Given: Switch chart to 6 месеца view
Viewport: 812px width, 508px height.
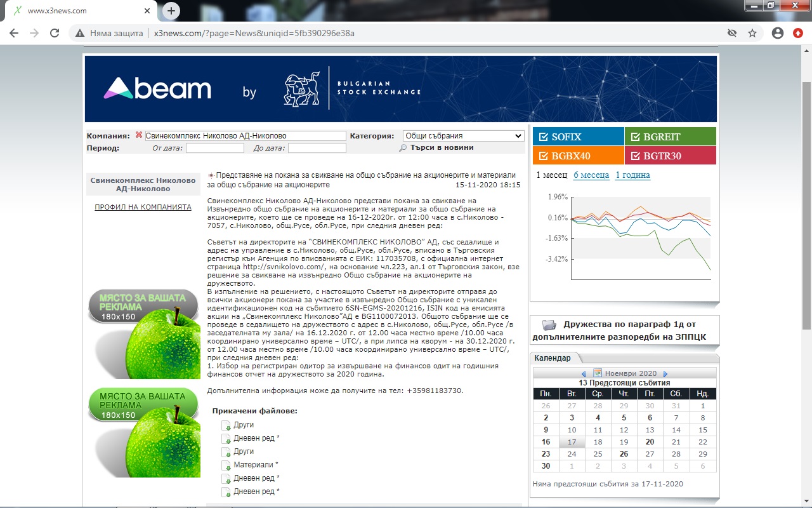Looking at the screenshot, I should pyautogui.click(x=591, y=175).
